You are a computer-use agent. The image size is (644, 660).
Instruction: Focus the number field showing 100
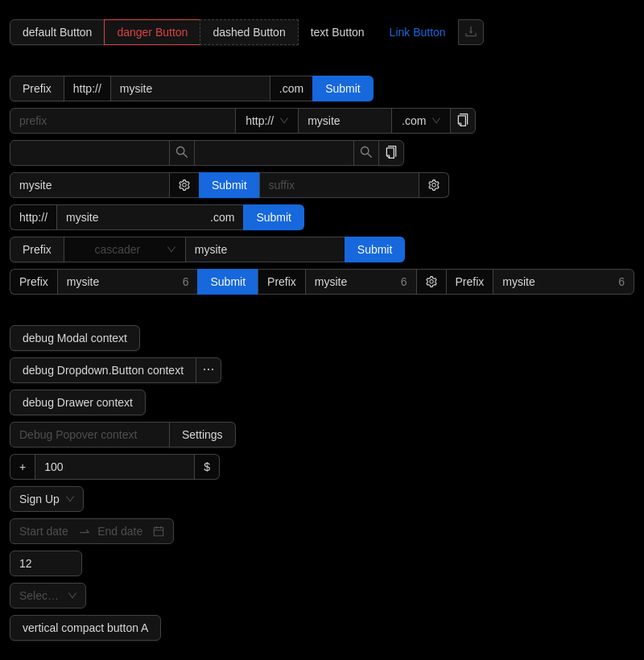114,467
